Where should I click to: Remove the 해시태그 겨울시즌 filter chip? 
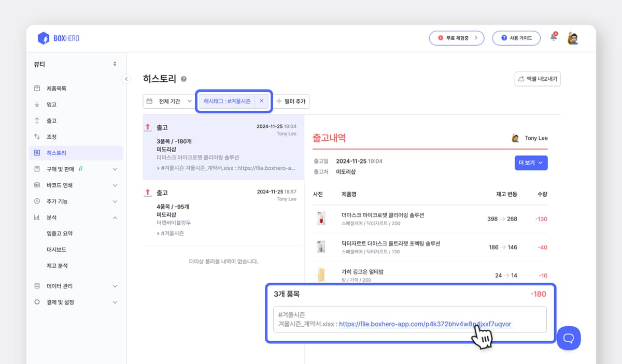tap(262, 101)
